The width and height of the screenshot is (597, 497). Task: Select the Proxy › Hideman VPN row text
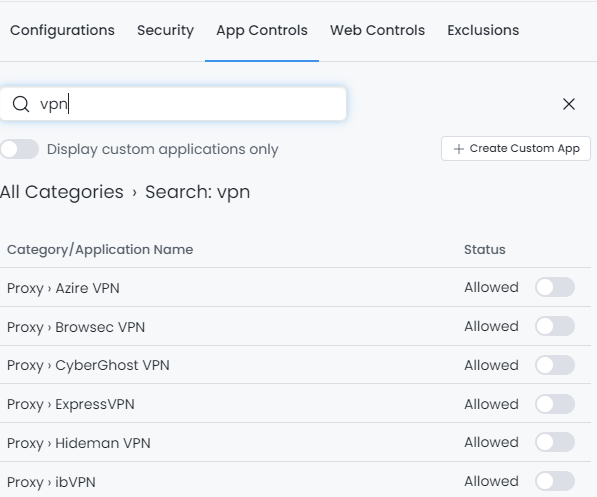click(x=78, y=443)
